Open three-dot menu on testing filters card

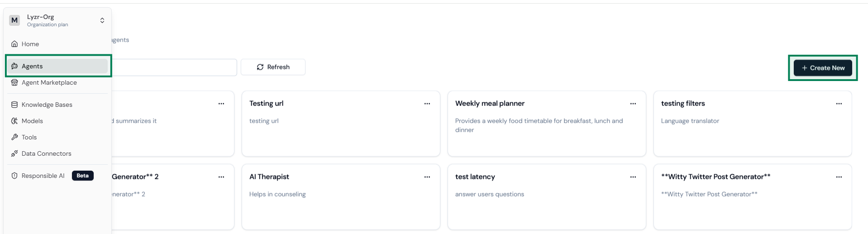tap(839, 104)
